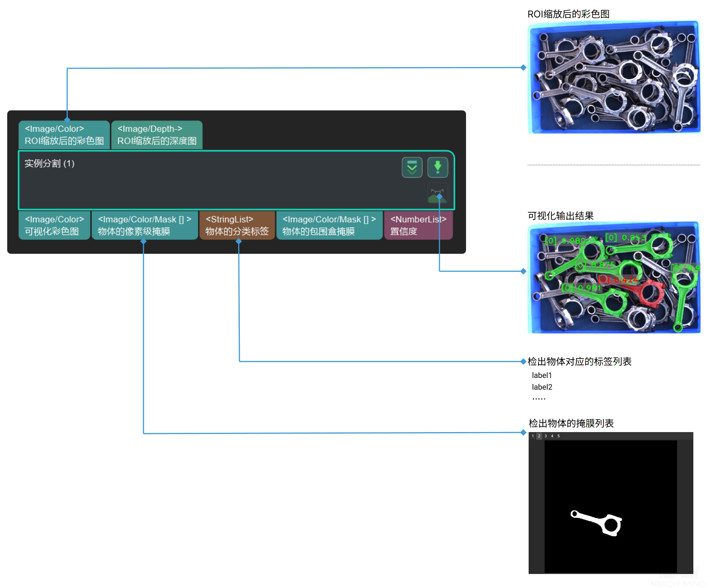Select the NumberList 置信度 output port
The height and width of the screenshot is (588, 707).
point(419,225)
